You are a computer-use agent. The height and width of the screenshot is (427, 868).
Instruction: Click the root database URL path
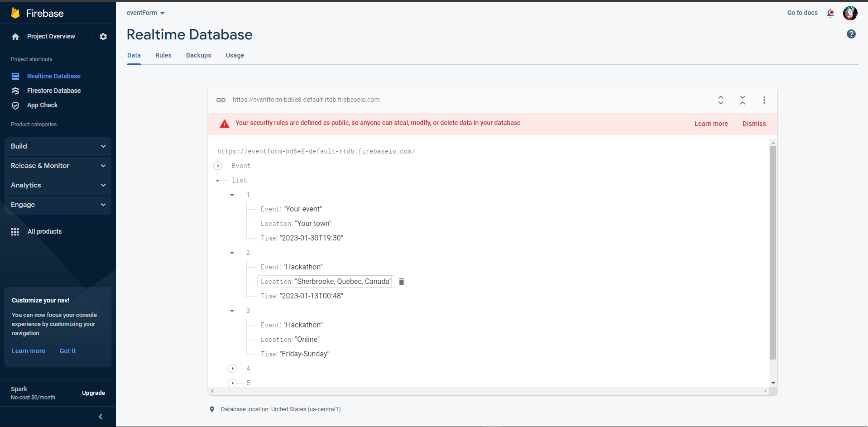316,151
